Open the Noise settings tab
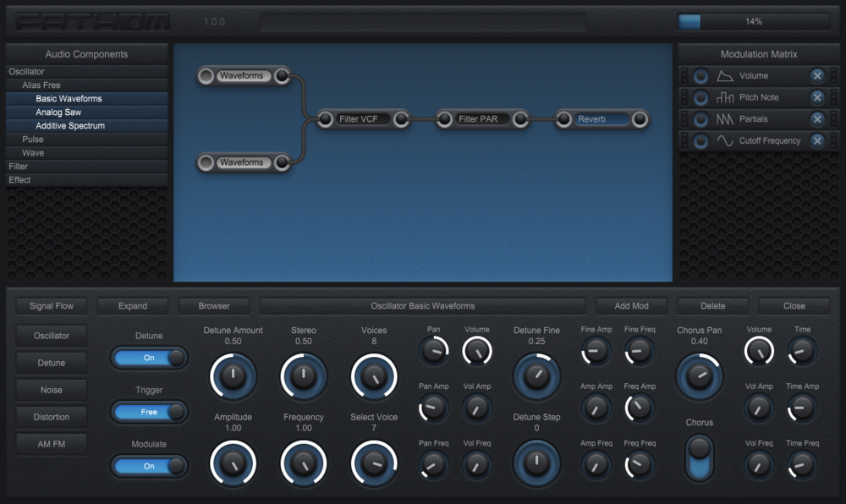The width and height of the screenshot is (846, 504). 52,390
